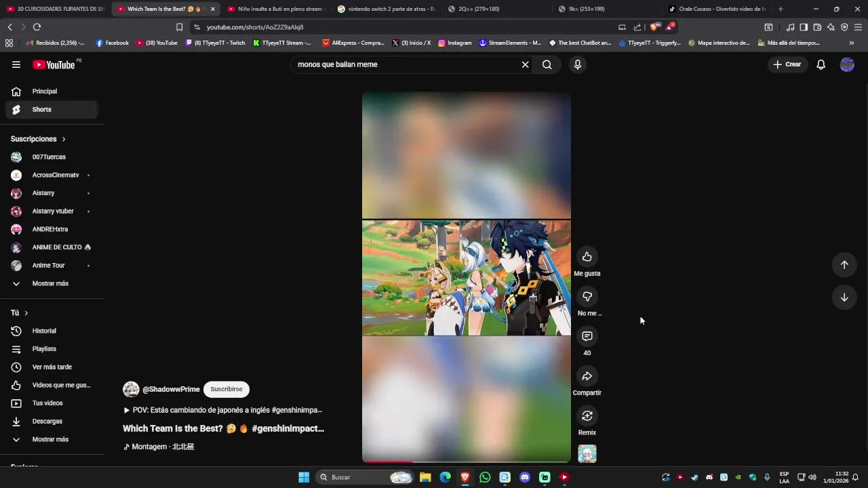This screenshot has height=488, width=868.
Task: Like the short with Me gusta
Action: coord(587,257)
